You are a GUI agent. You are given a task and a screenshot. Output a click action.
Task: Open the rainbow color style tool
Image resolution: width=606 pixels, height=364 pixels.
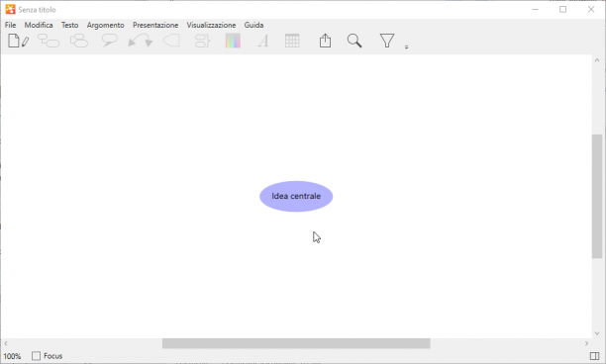(233, 41)
